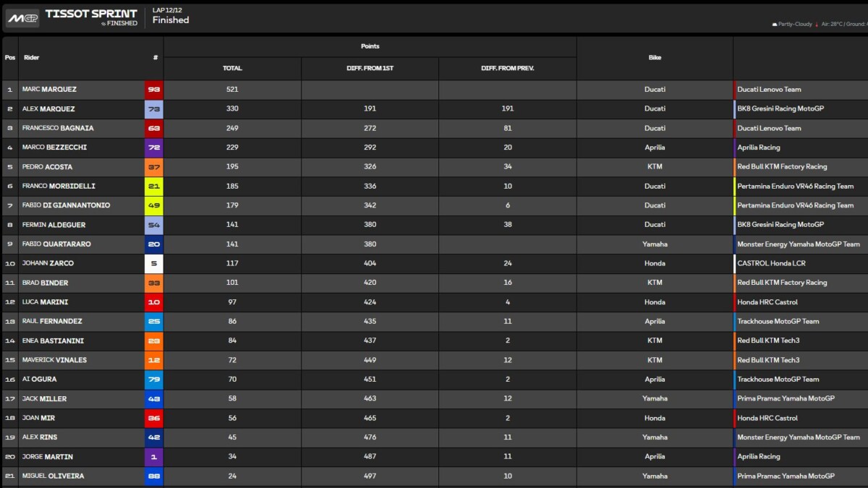The height and width of the screenshot is (488, 868).
Task: Click the DIFF. FROM 1ST column header
Action: [x=370, y=69]
